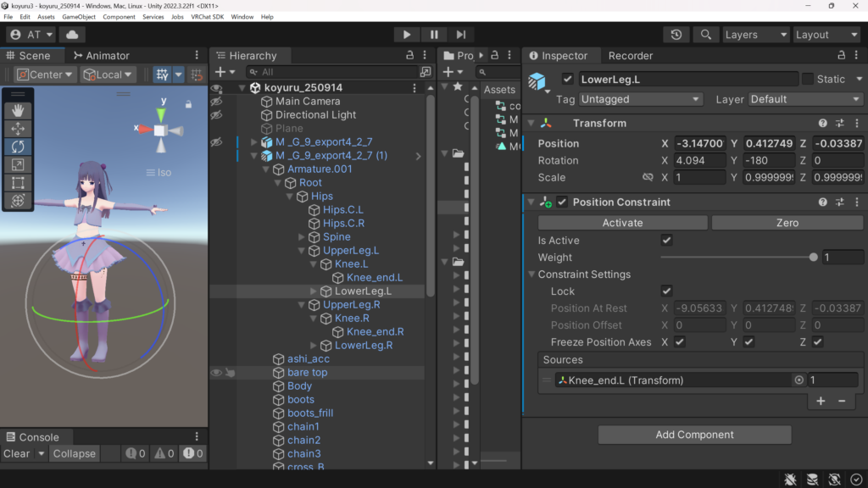Image resolution: width=868 pixels, height=488 pixels.
Task: Open Transform component presets icon
Action: [x=840, y=123]
